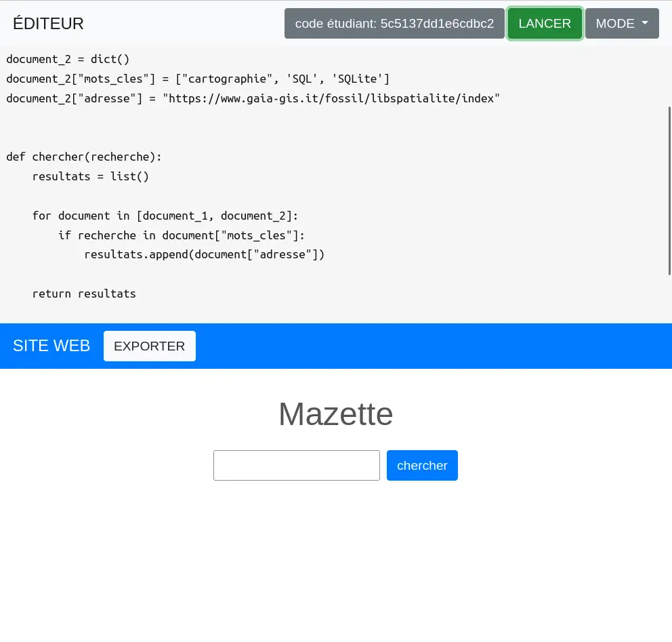
Task: Focus the Mazette search text field
Action: pyautogui.click(x=296, y=466)
